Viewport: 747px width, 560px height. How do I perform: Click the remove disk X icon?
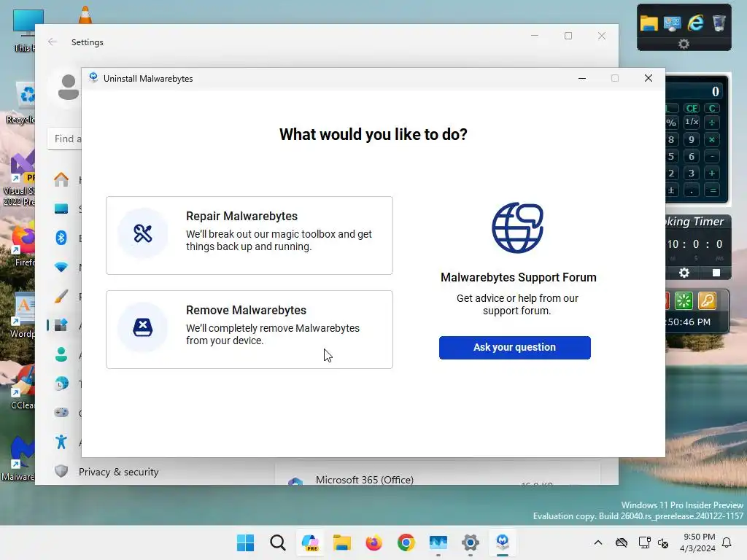coord(143,327)
